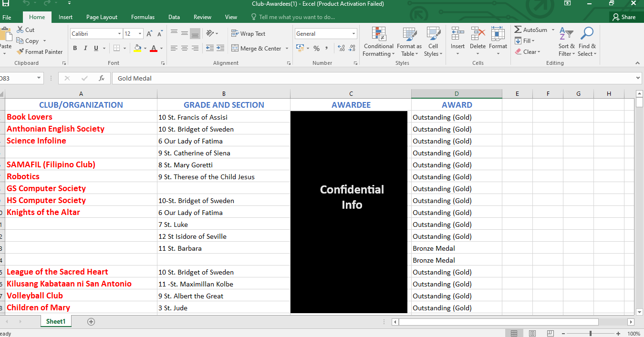Image resolution: width=644 pixels, height=337 pixels.
Task: Expand the Name Box dropdown arrow
Action: 39,78
